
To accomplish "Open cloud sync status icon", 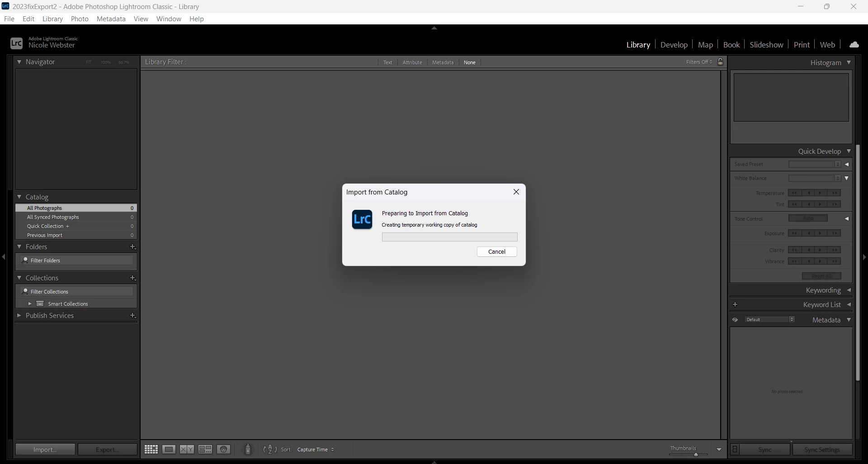I will coord(854,44).
